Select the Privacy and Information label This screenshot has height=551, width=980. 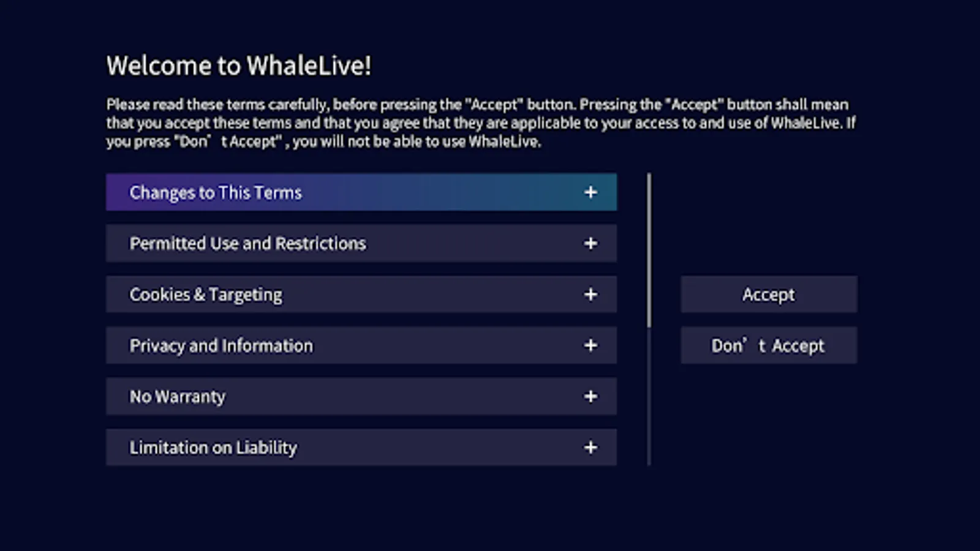[x=221, y=346]
